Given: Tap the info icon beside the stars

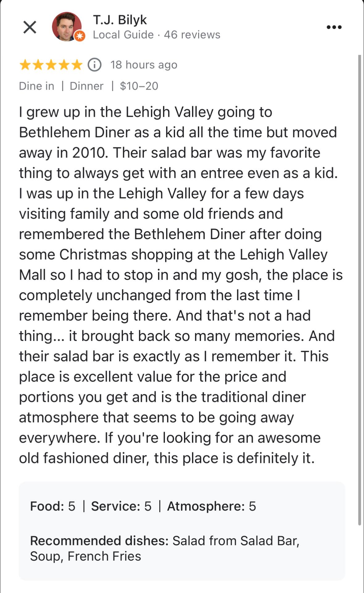Looking at the screenshot, I should point(94,65).
